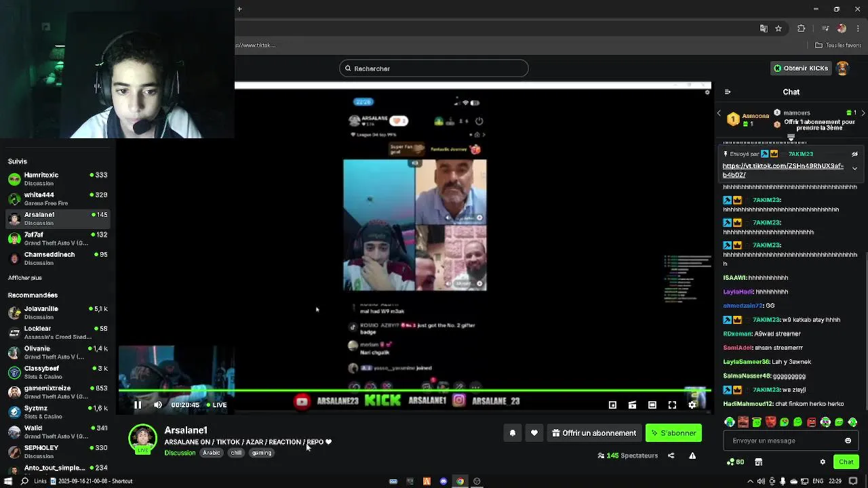Open Chrome from the taskbar
Image resolution: width=868 pixels, height=488 pixels.
pos(460,481)
